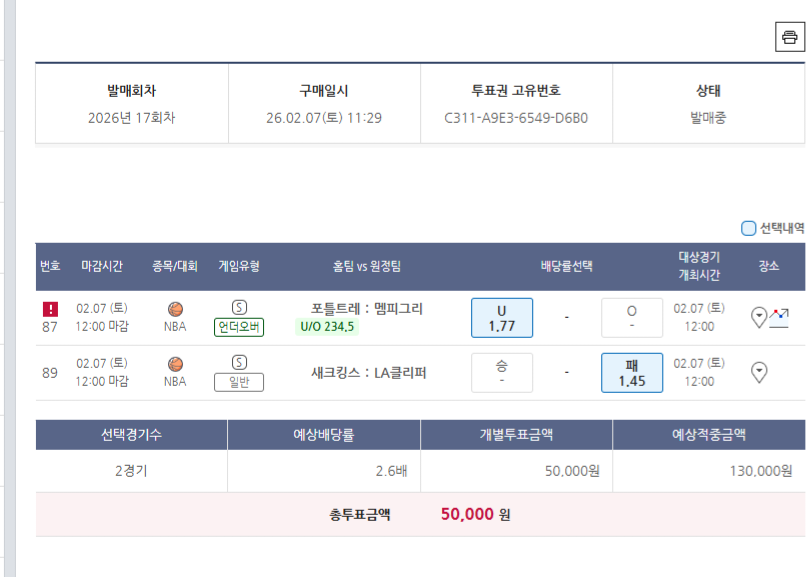Click the print icon at top right

pos(789,37)
